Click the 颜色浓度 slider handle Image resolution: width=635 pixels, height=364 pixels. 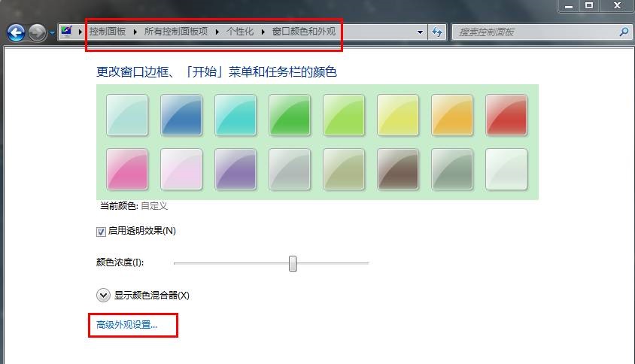point(293,263)
